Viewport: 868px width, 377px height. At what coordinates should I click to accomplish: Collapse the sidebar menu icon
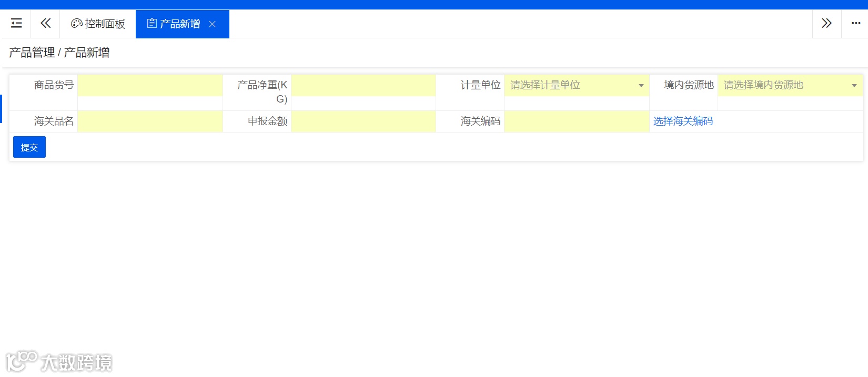[x=16, y=23]
